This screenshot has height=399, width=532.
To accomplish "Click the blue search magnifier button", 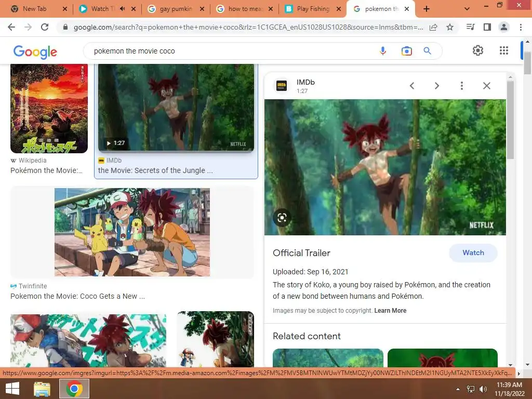I will coord(427,51).
